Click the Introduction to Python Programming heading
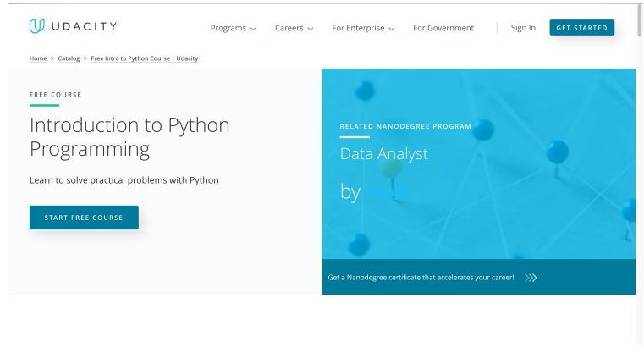The image size is (644, 353). [129, 137]
